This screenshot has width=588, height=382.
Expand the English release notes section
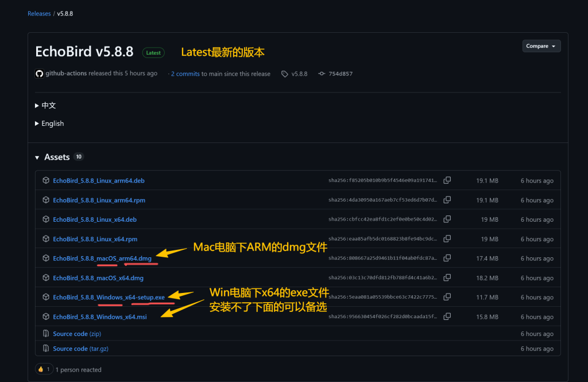point(49,124)
